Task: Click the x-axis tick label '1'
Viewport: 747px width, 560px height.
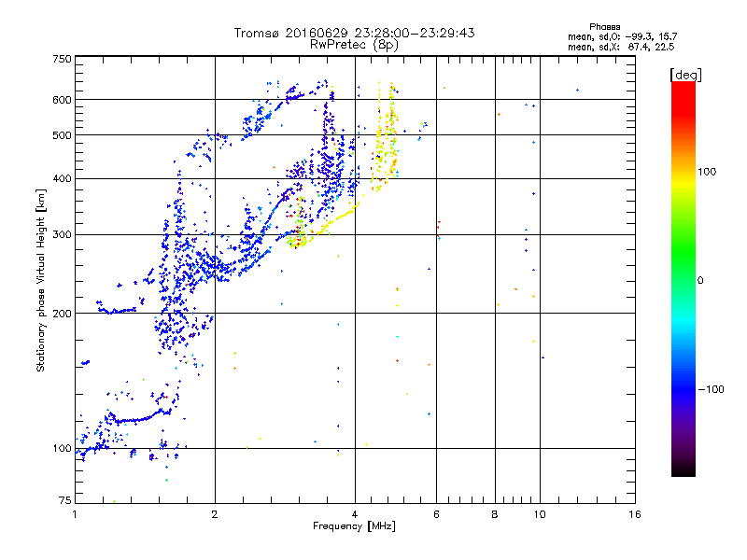Action: (75, 514)
